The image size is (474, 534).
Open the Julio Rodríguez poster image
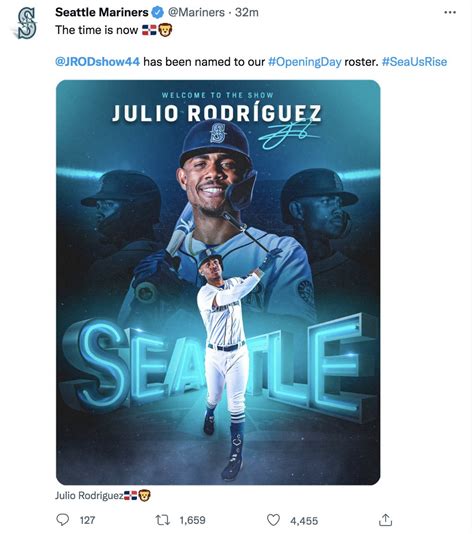point(218,282)
